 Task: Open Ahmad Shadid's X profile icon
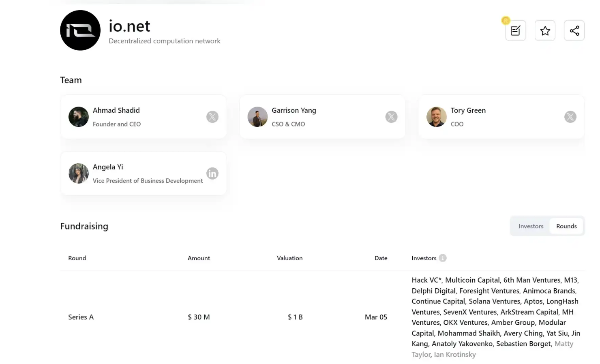[x=212, y=117]
